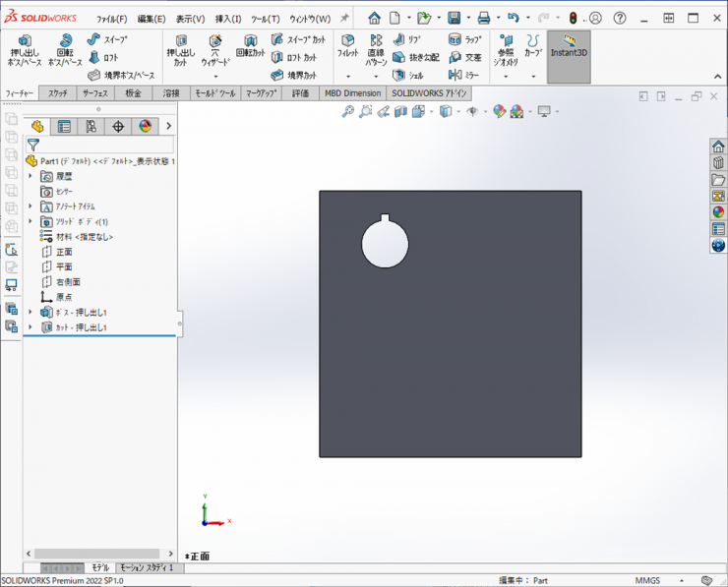Image resolution: width=728 pixels, height=587 pixels.
Task: Click the Fillet (フィレット) tool
Action: (x=347, y=47)
